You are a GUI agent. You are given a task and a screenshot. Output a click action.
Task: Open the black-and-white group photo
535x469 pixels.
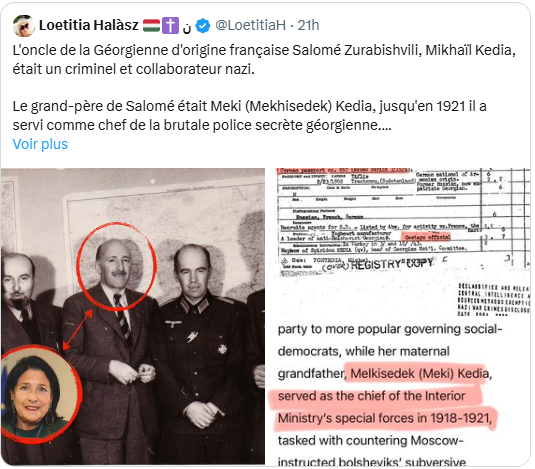[x=133, y=316]
